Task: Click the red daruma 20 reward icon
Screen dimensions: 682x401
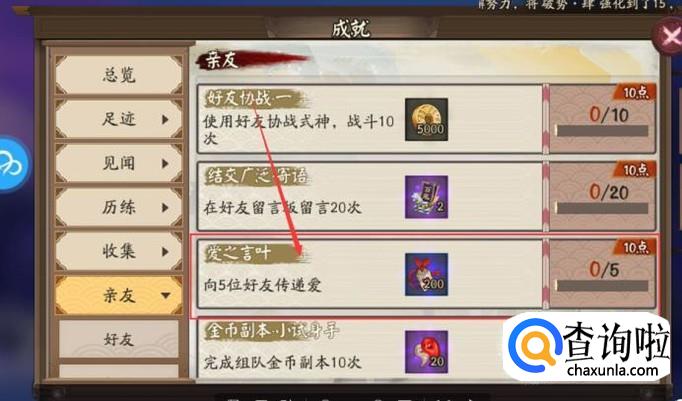Action: tap(426, 351)
